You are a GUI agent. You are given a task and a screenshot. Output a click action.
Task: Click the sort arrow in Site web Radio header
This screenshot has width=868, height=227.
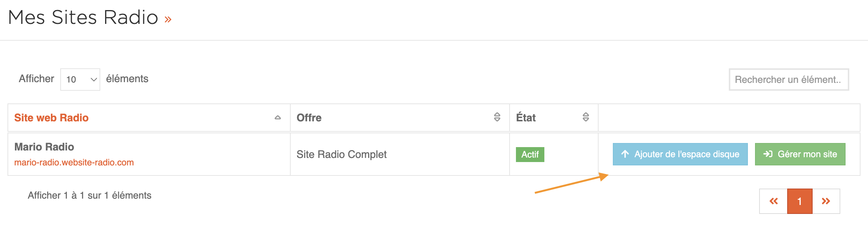coord(278,118)
